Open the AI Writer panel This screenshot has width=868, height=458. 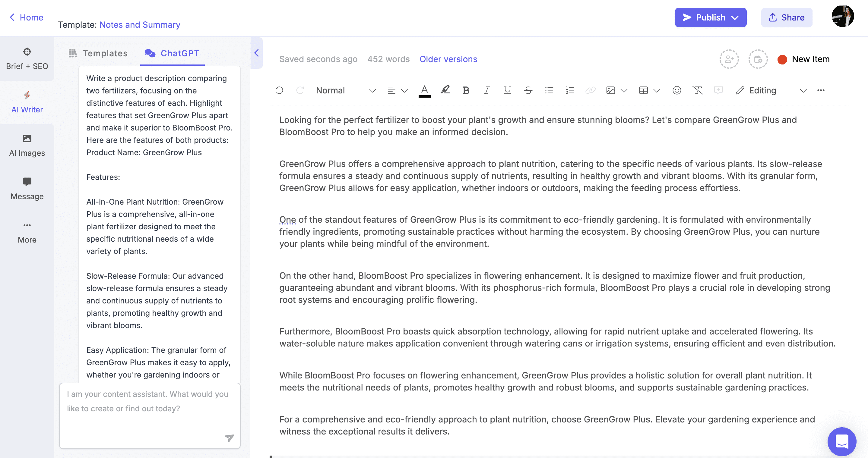point(27,102)
